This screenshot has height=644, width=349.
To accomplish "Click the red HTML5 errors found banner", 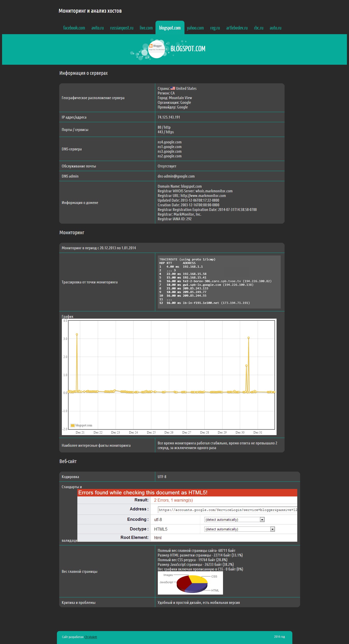I will coord(187,493).
